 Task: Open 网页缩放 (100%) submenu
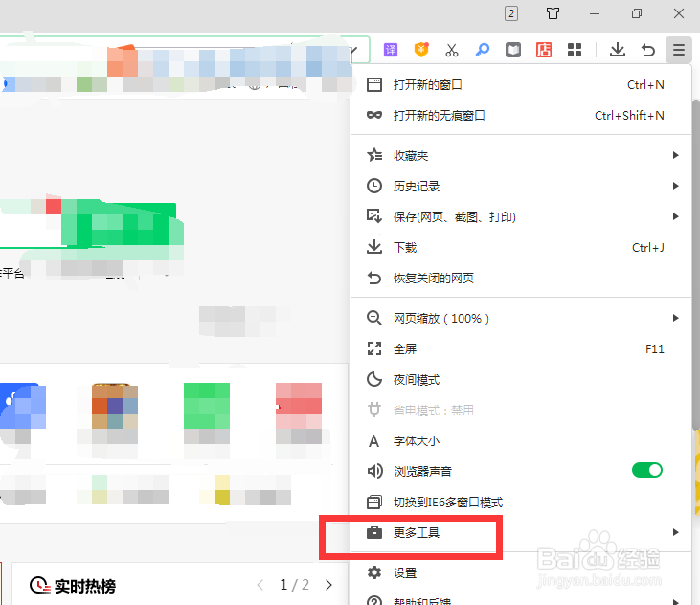[x=521, y=318]
